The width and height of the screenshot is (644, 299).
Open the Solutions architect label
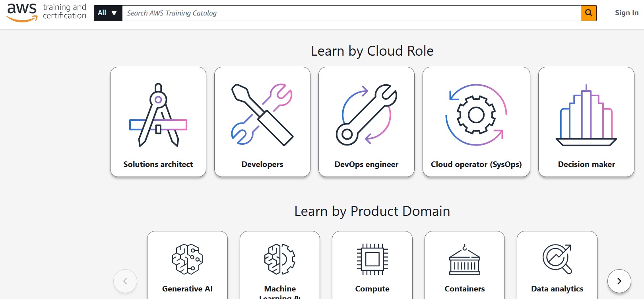158,164
